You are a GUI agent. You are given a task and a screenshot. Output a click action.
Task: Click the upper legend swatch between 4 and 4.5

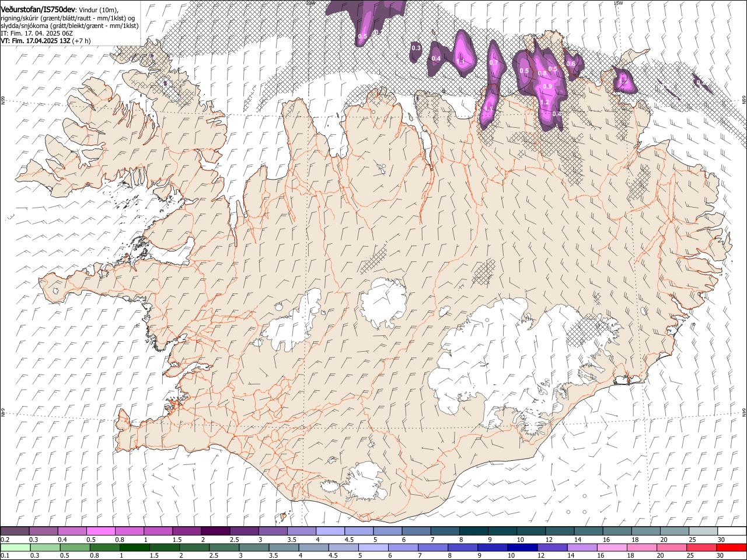[330, 531]
